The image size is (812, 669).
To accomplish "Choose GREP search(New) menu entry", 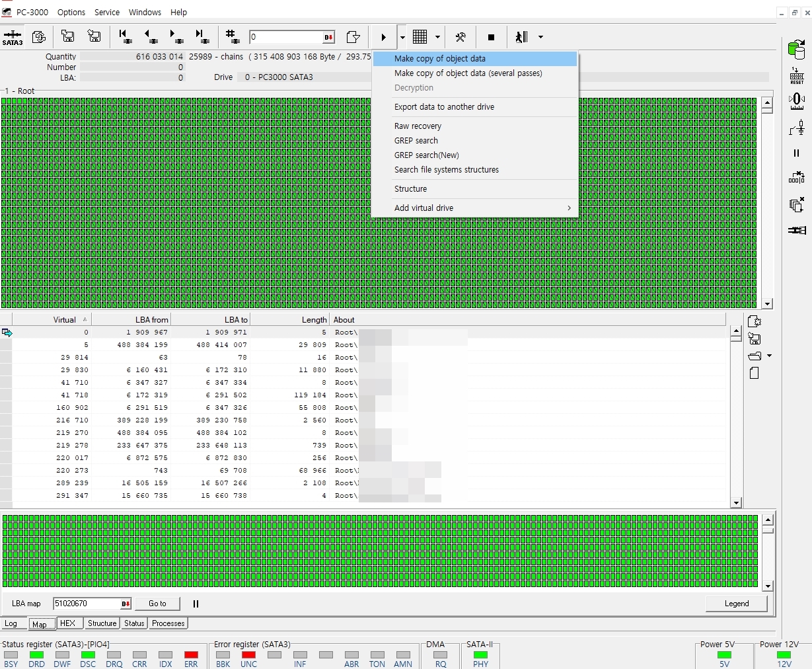I will tap(475, 155).
